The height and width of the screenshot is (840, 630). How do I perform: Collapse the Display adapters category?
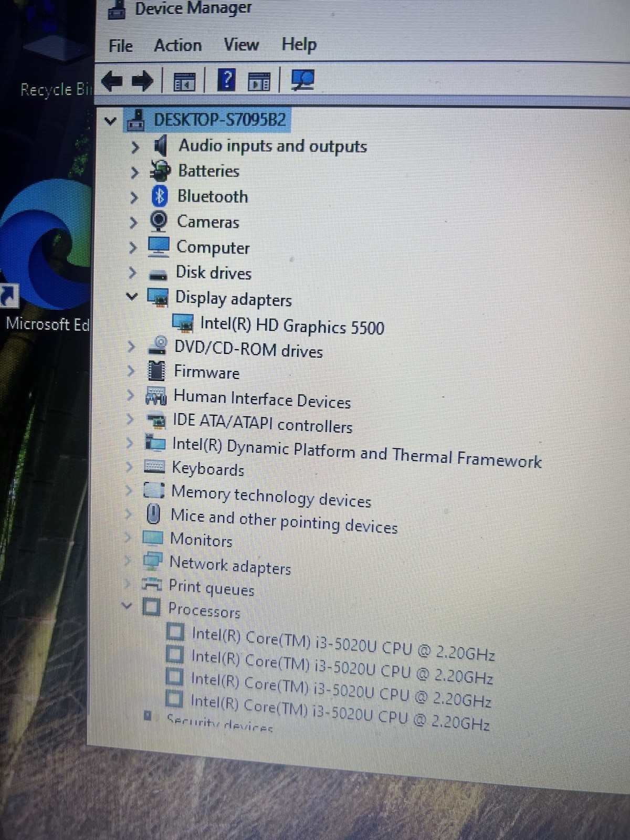[132, 297]
